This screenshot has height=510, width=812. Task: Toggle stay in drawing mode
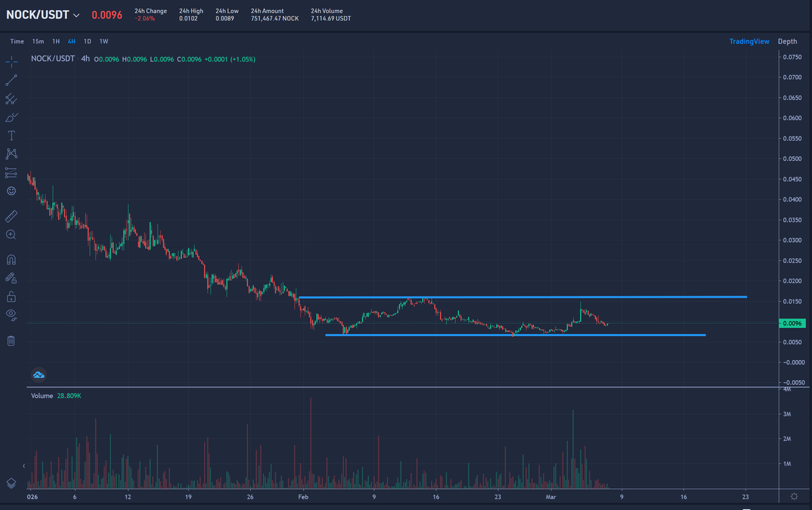[x=12, y=278]
